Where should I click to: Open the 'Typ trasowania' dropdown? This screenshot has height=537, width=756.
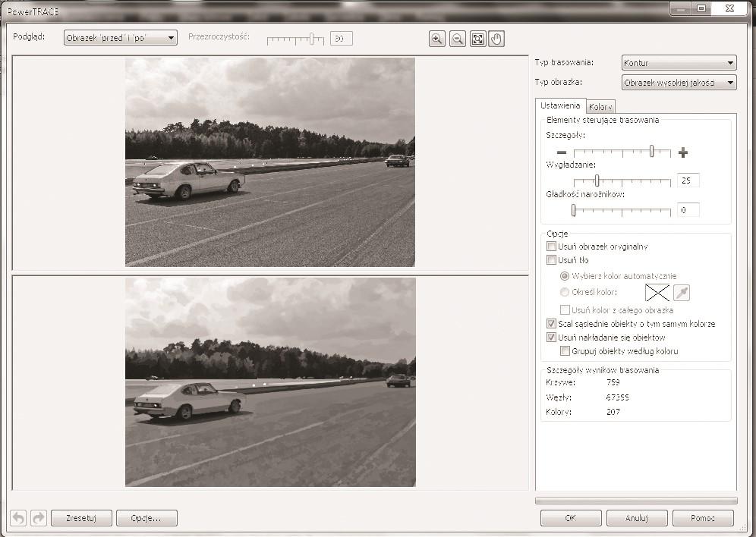tap(679, 63)
